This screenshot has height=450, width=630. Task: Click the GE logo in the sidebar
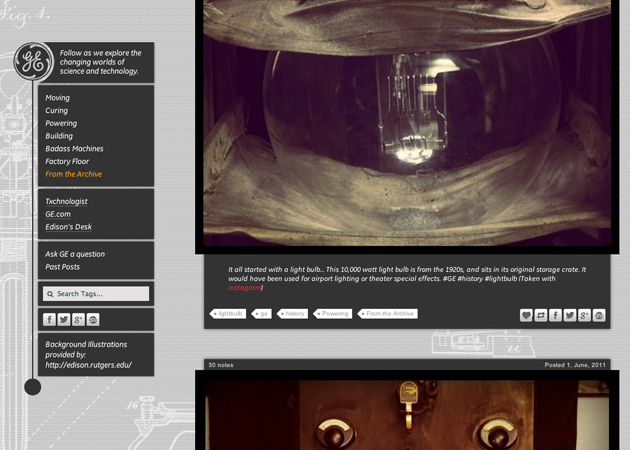tap(33, 62)
